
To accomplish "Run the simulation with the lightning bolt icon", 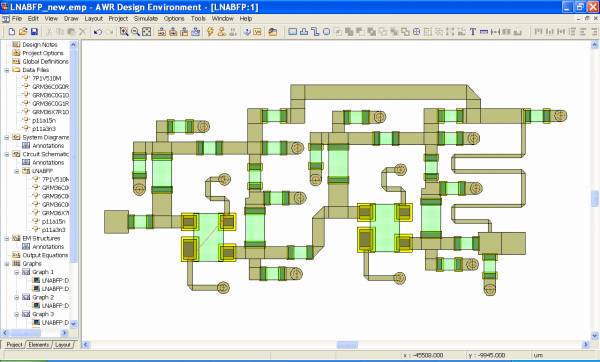I will (x=210, y=32).
